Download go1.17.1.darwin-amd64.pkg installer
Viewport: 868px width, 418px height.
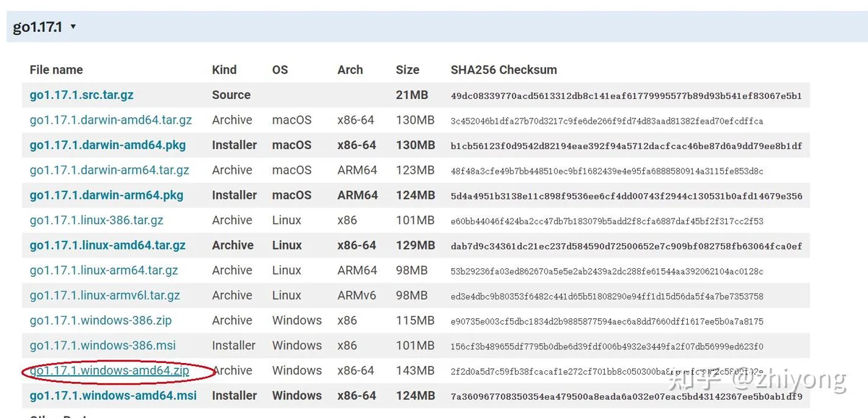[x=108, y=145]
